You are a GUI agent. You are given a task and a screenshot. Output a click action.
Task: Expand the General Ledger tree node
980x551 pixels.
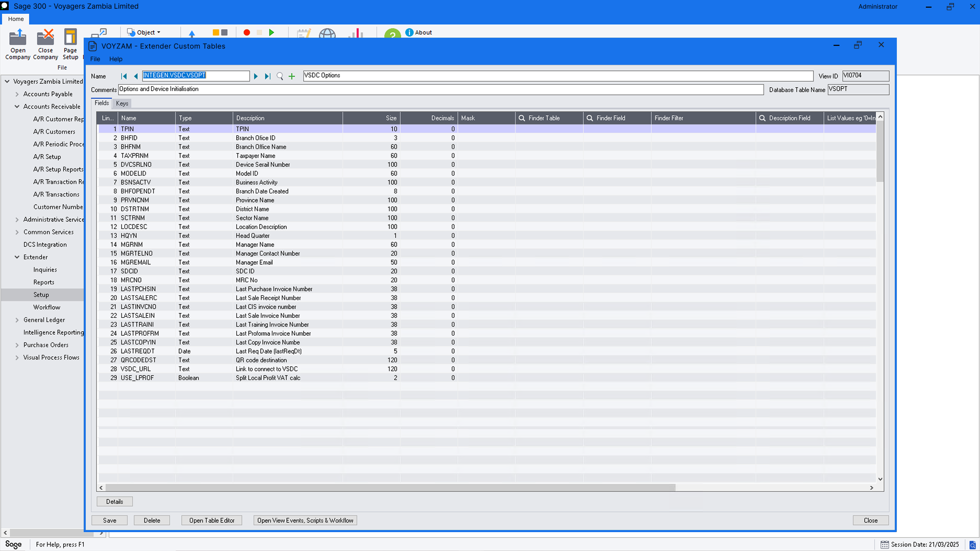[17, 320]
